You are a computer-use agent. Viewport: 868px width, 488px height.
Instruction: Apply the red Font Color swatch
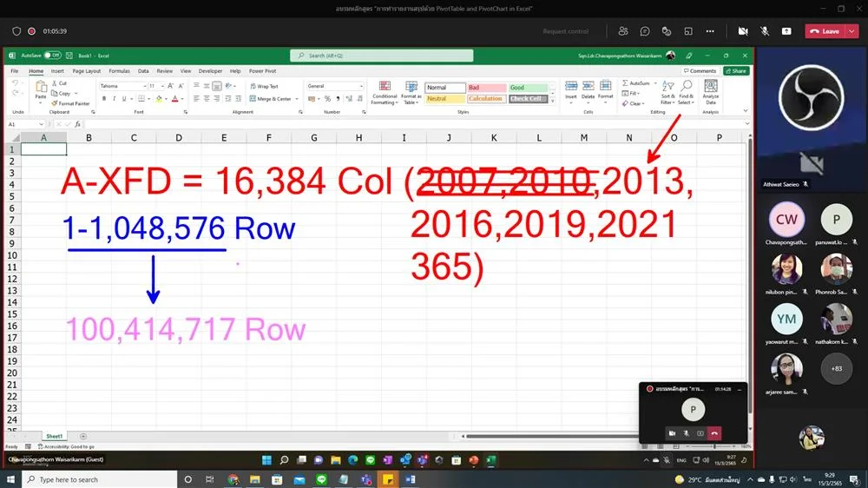coord(175,99)
